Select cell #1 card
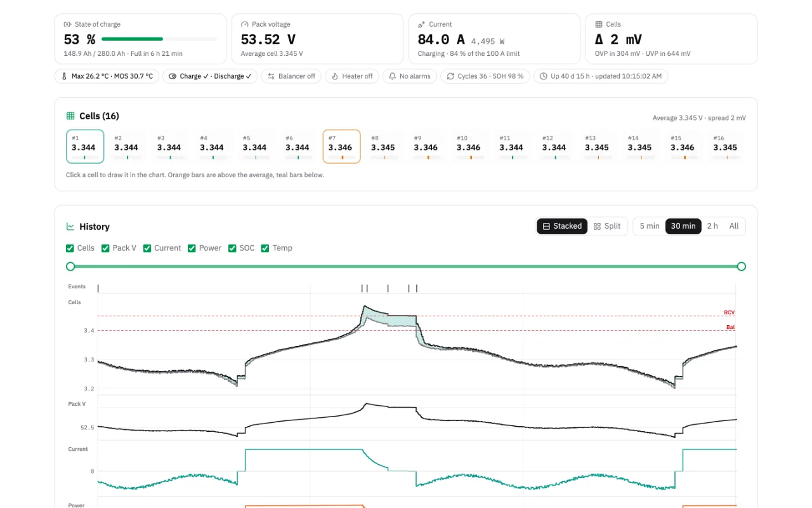Image resolution: width=812 pixels, height=508 pixels. click(x=85, y=147)
